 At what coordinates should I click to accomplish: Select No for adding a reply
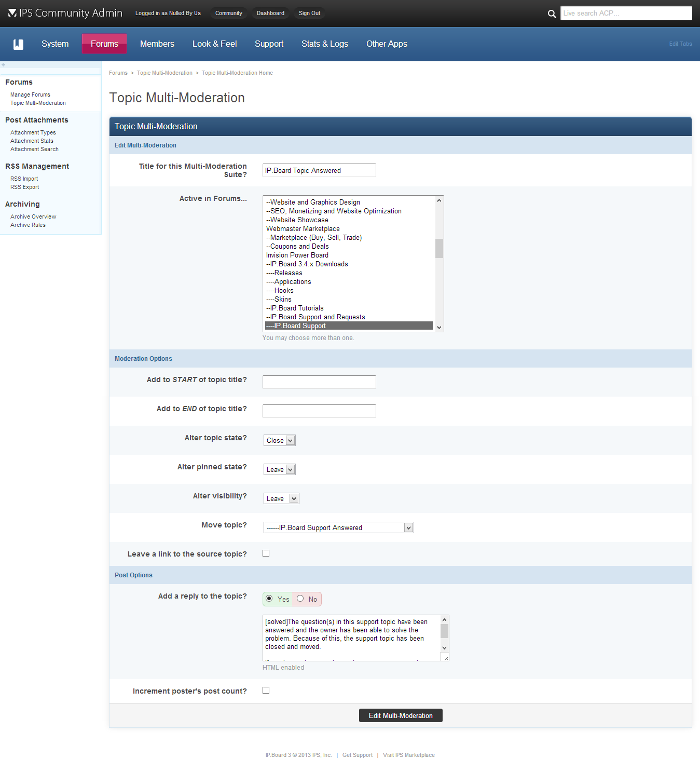(x=300, y=599)
